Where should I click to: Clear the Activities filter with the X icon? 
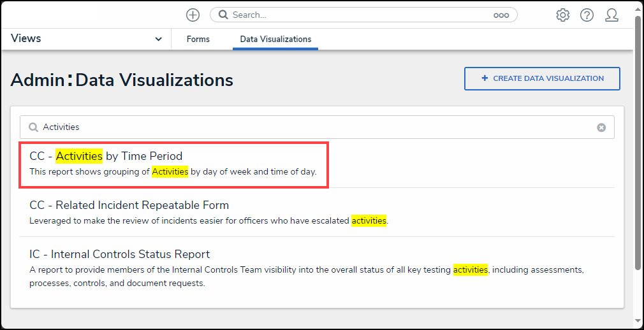tap(601, 127)
